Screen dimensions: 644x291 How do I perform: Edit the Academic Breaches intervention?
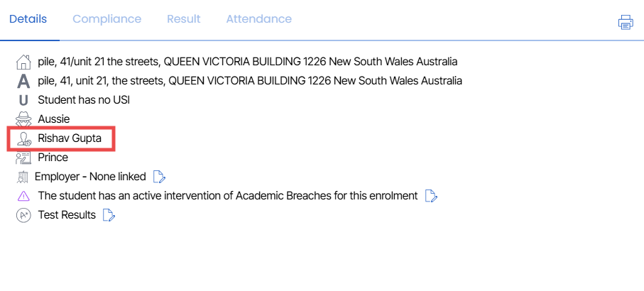[431, 196]
